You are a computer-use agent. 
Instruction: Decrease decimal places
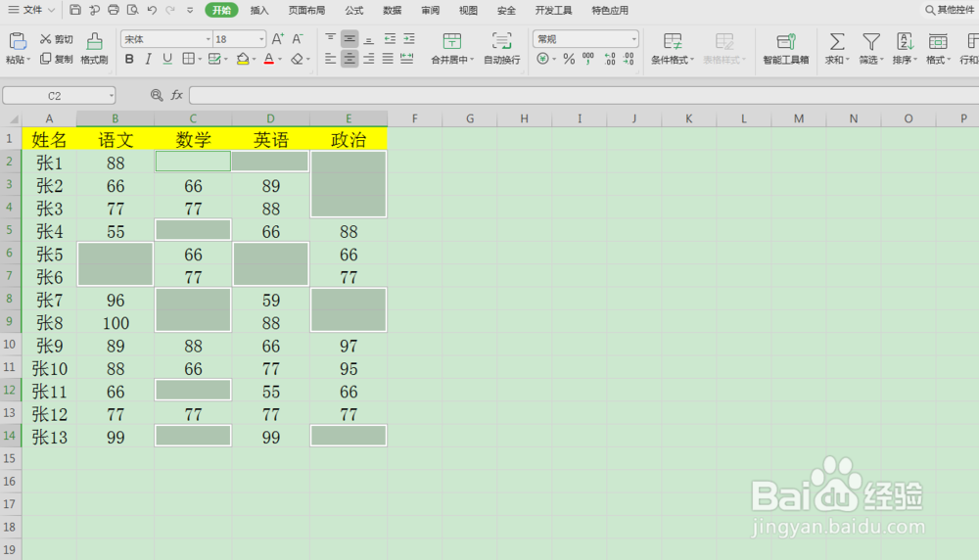click(629, 59)
